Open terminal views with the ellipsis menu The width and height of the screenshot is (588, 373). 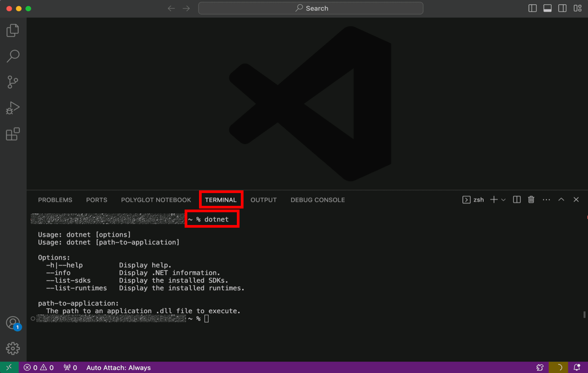[x=546, y=199]
